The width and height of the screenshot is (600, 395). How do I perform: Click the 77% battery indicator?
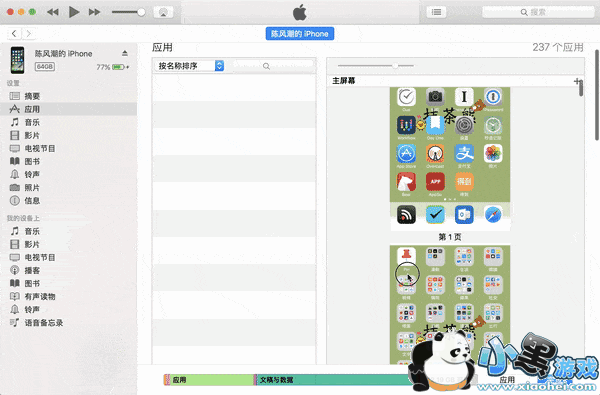click(112, 67)
